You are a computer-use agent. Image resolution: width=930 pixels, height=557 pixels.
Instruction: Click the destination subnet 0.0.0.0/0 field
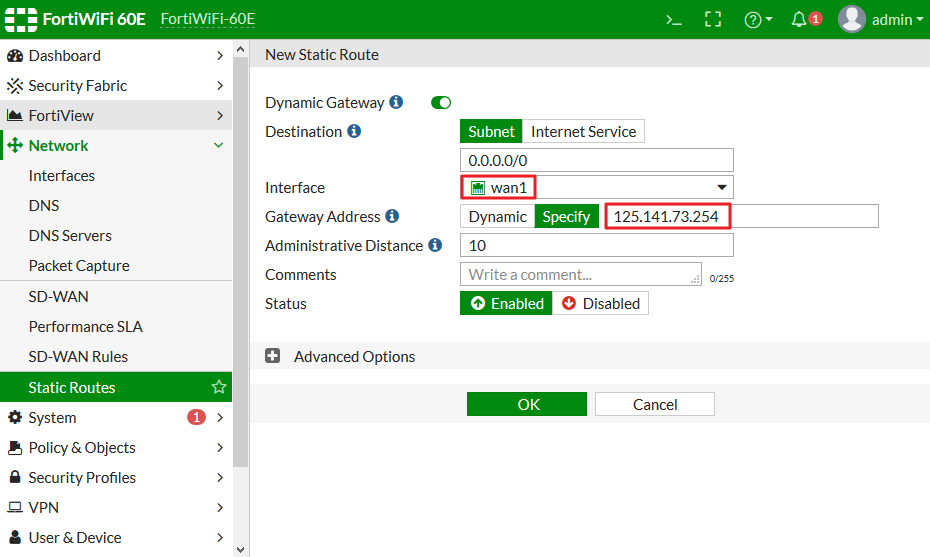coord(597,160)
